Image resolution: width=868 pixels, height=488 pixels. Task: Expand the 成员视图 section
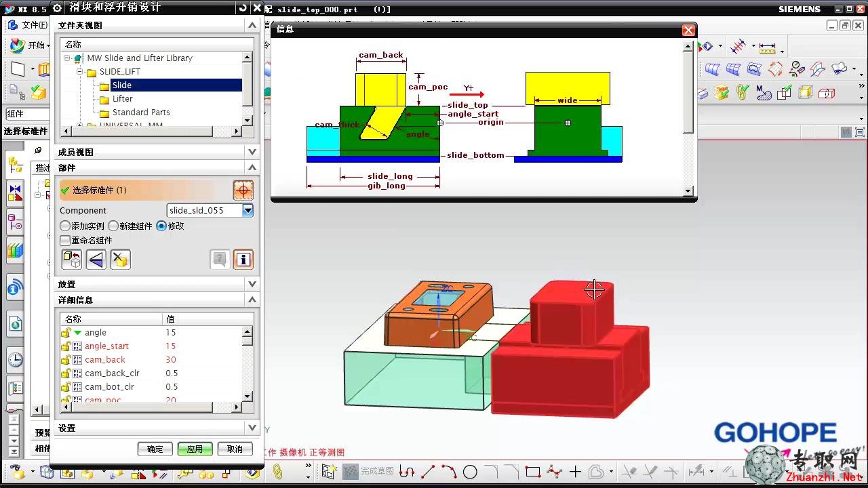coord(252,152)
